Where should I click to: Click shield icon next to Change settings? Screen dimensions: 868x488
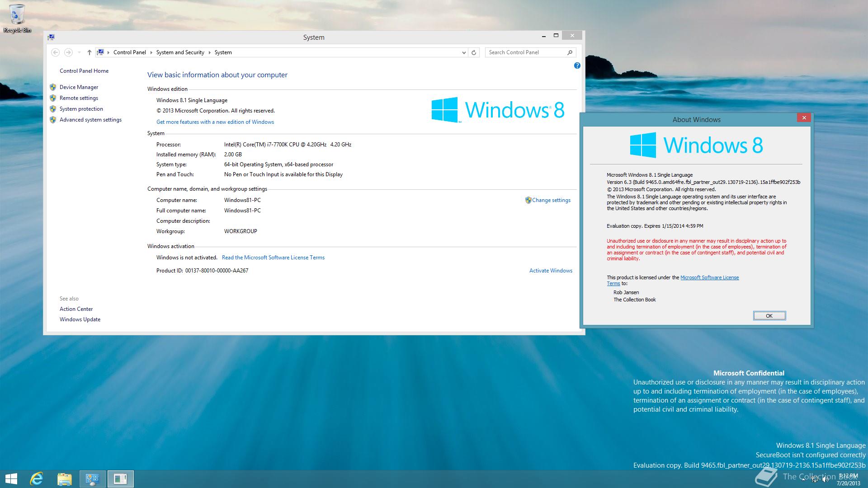coord(528,200)
